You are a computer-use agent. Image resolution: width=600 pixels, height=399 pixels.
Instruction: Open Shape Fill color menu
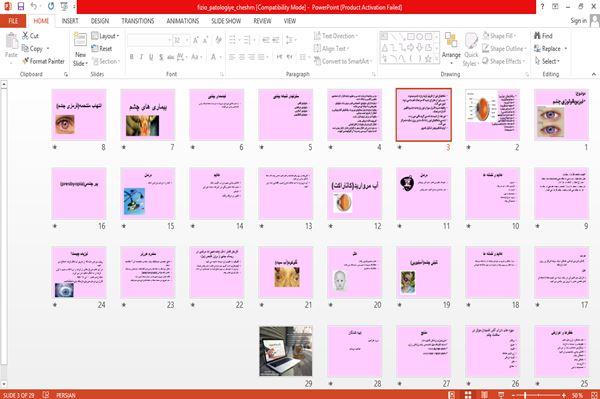point(499,36)
